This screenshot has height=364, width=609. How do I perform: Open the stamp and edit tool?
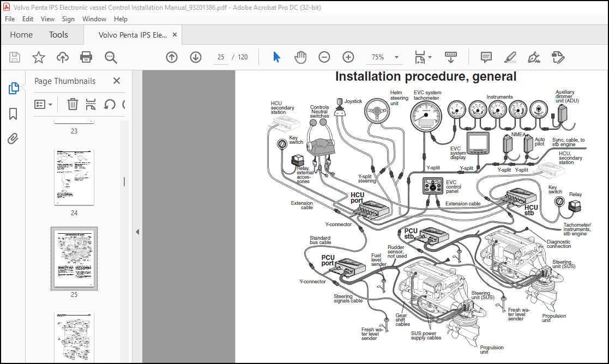[x=558, y=57]
